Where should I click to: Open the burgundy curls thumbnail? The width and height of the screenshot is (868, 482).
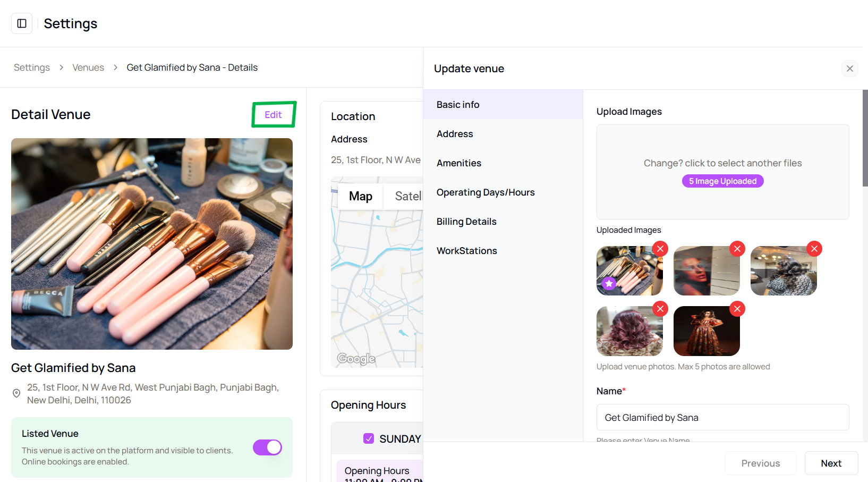[629, 331]
